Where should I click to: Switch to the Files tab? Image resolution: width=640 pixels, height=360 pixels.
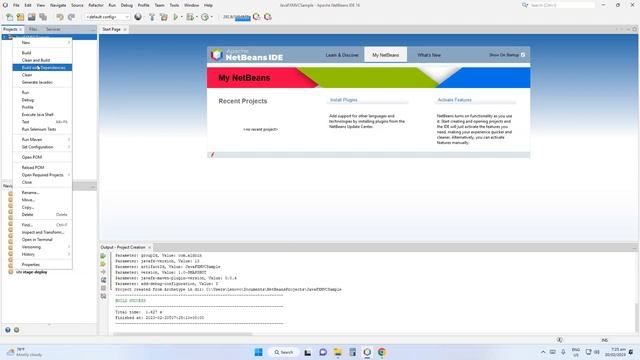(x=33, y=29)
